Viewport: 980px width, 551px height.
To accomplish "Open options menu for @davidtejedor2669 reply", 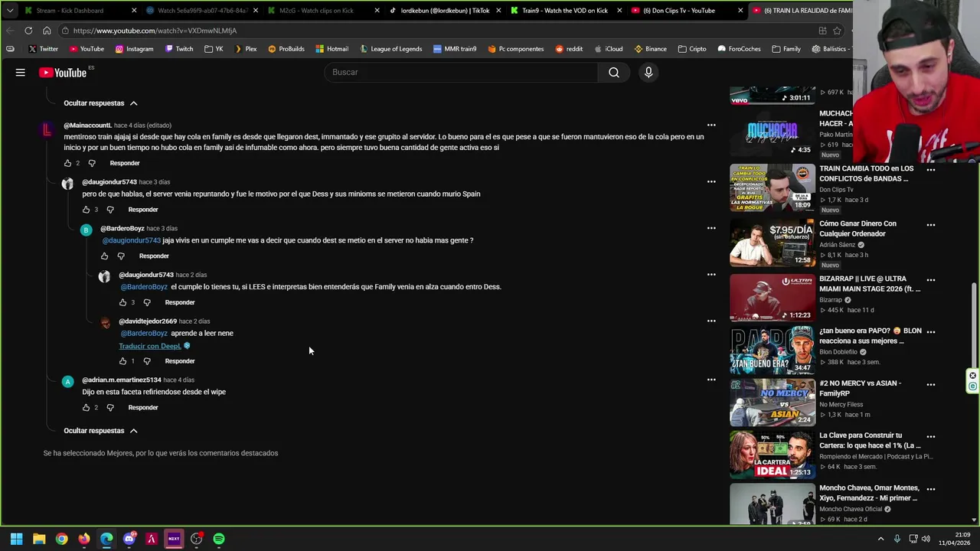I will 711,321.
